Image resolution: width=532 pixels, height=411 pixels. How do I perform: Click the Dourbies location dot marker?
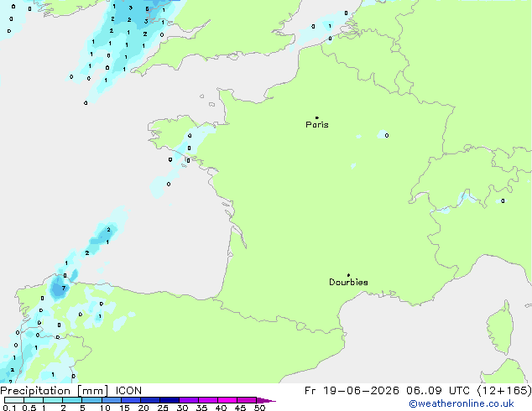pos(348,275)
